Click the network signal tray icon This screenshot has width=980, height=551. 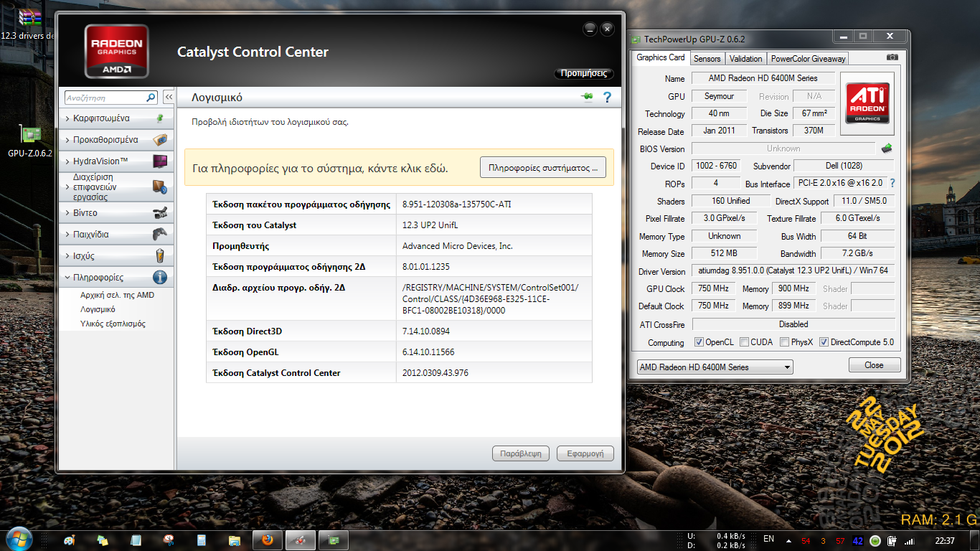909,540
